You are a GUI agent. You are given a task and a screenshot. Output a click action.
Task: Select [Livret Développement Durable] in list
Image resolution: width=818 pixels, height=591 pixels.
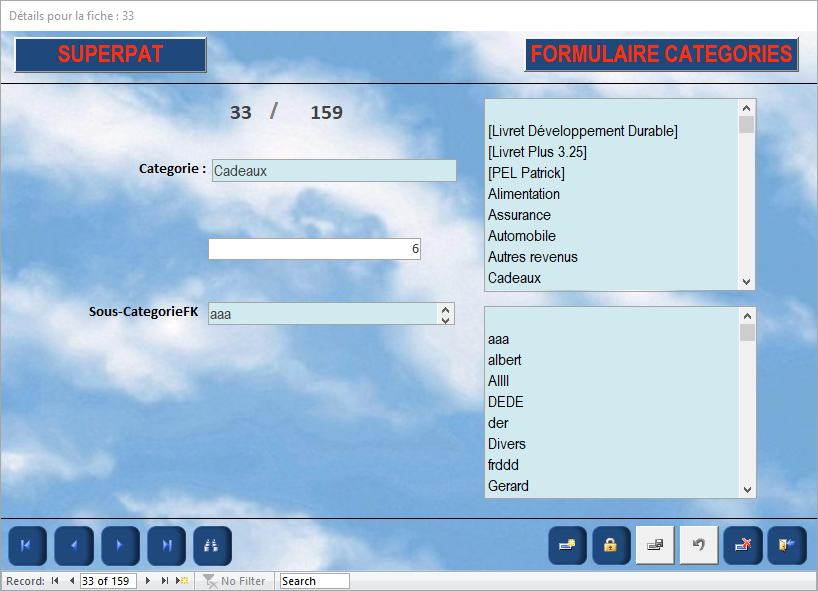pos(612,131)
